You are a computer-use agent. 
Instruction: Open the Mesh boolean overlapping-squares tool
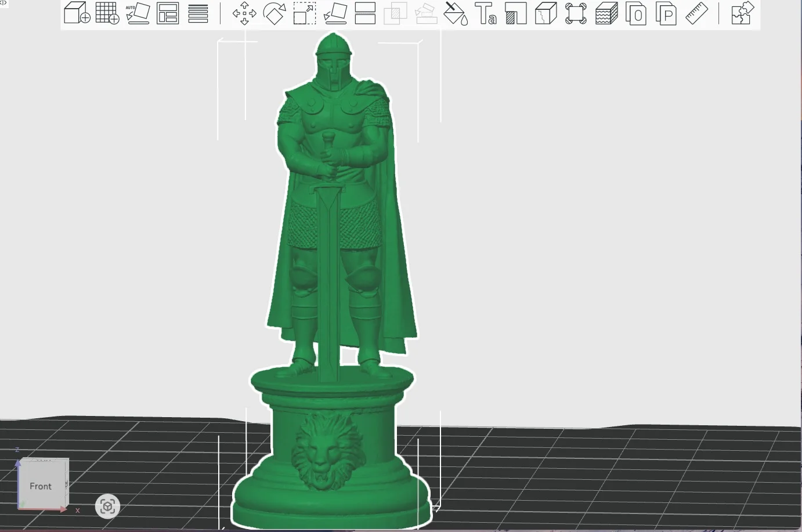(x=395, y=13)
